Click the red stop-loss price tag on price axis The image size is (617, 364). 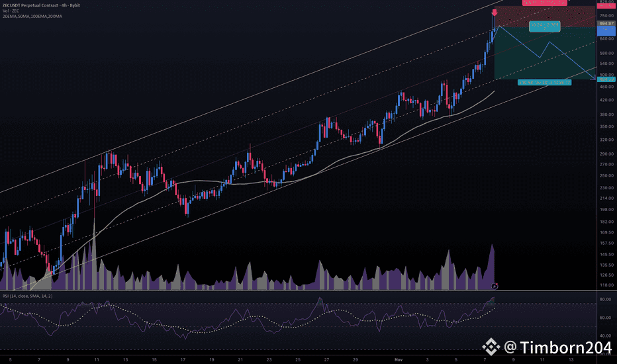[x=606, y=5]
